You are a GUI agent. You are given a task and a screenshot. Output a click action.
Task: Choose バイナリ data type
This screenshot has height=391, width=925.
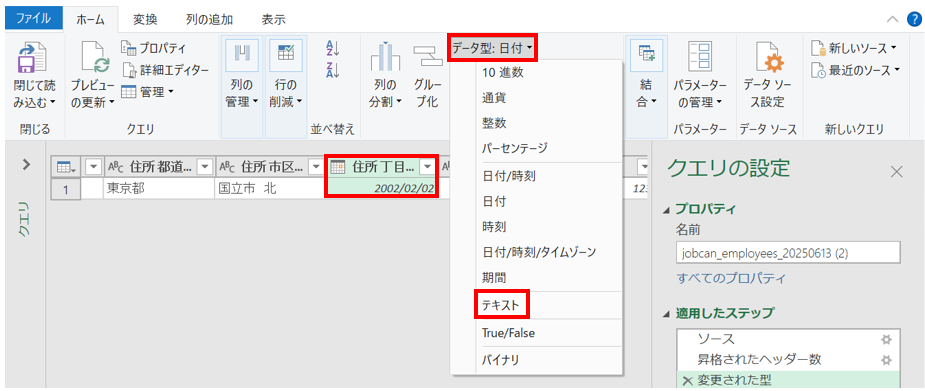point(500,360)
